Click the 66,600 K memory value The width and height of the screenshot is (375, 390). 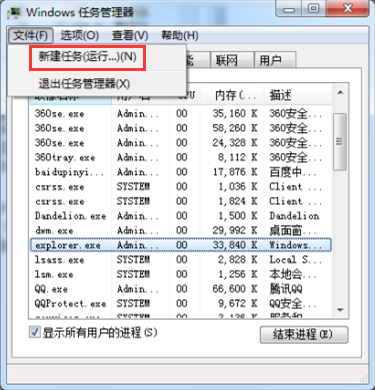tap(235, 289)
